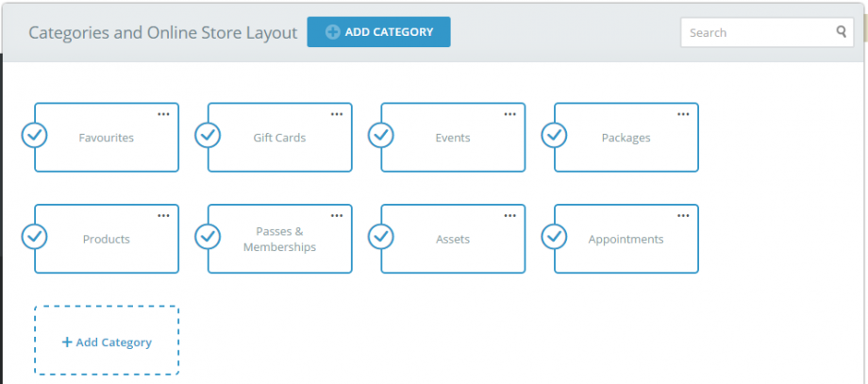This screenshot has height=384, width=868.
Task: Uncheck the Appointments category circle
Action: [554, 236]
